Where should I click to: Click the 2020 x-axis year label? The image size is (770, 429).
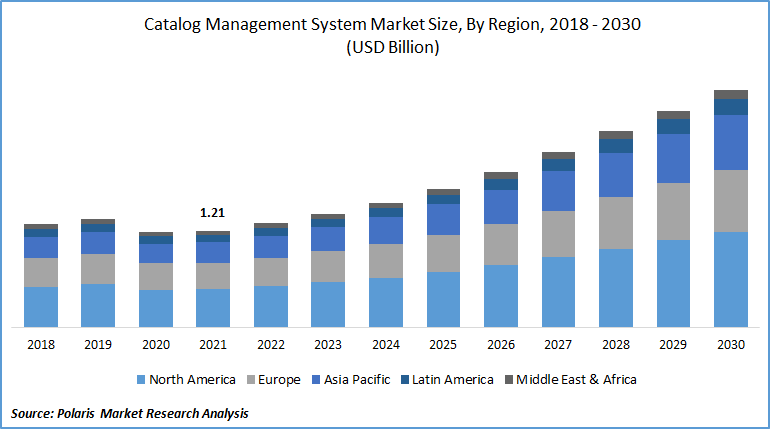[155, 343]
